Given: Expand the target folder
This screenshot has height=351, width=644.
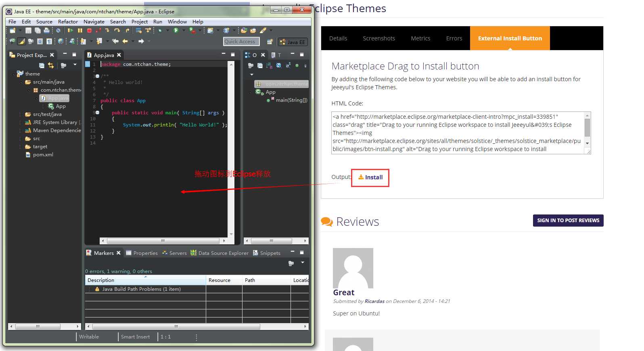Looking at the screenshot, I should click(x=20, y=147).
